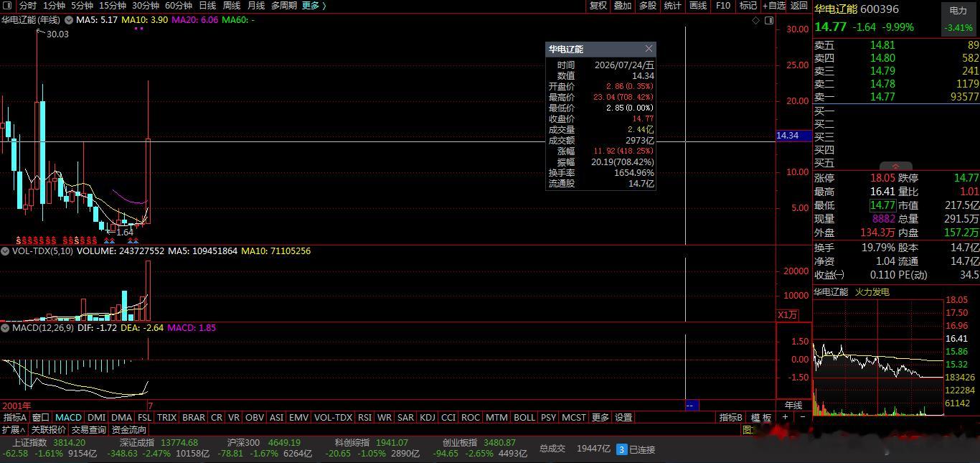Image resolution: width=980 pixels, height=463 pixels.
Task: Select BRAR indicator
Action: [194, 417]
